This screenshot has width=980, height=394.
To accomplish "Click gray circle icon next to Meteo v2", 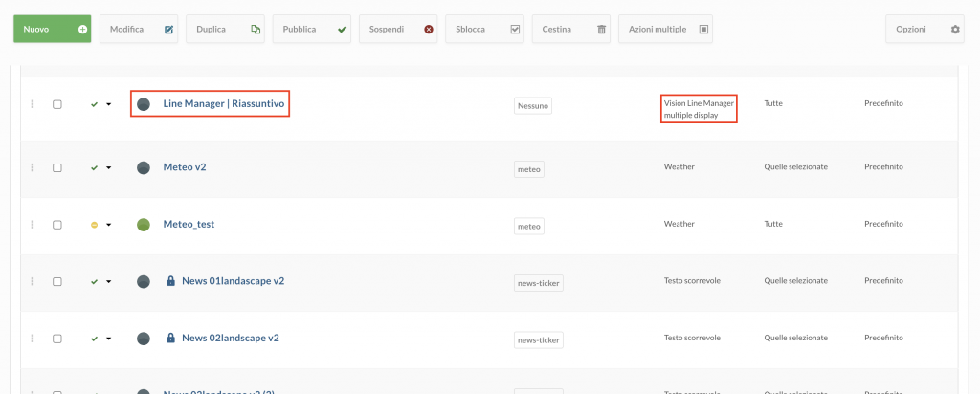I will pos(144,167).
